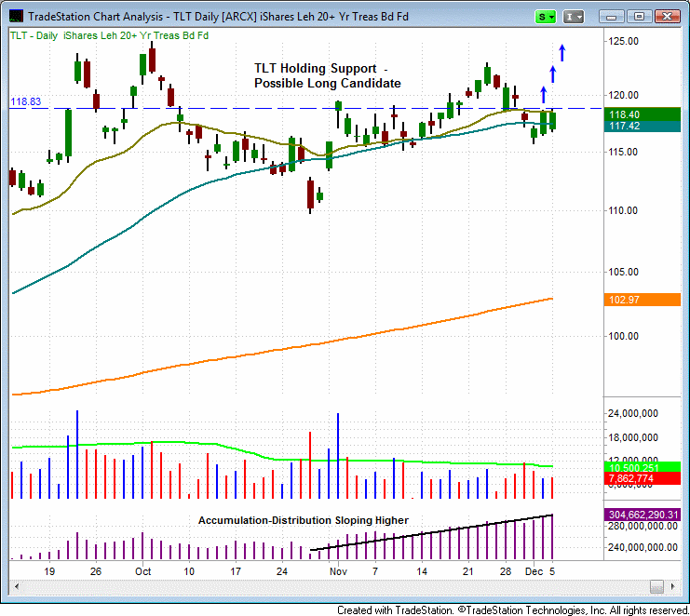Viewport: 690px width, 616px height.
Task: Click date label 17 on time axis
Action: click(x=236, y=571)
